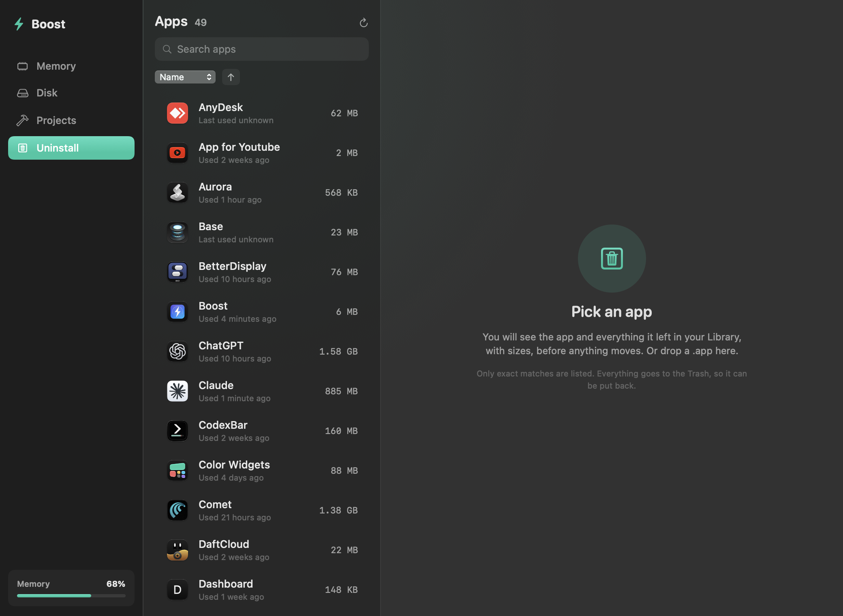
Task: Click the CodexBar size 160 MB
Action: click(x=341, y=431)
